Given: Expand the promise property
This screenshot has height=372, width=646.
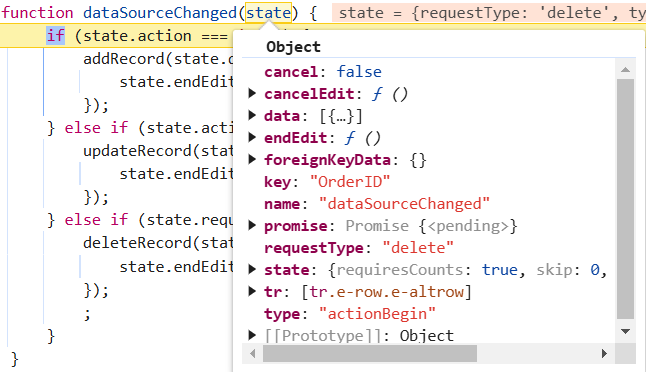Looking at the screenshot, I should point(252,225).
